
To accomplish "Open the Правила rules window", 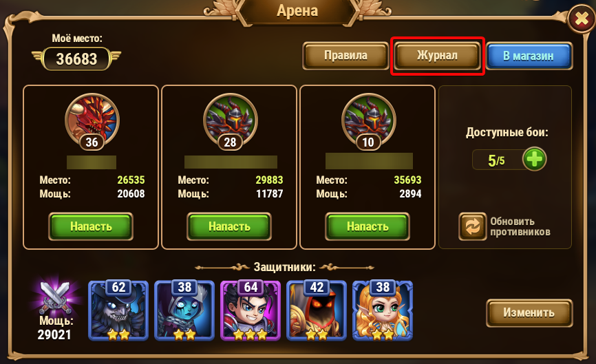I will click(x=345, y=56).
